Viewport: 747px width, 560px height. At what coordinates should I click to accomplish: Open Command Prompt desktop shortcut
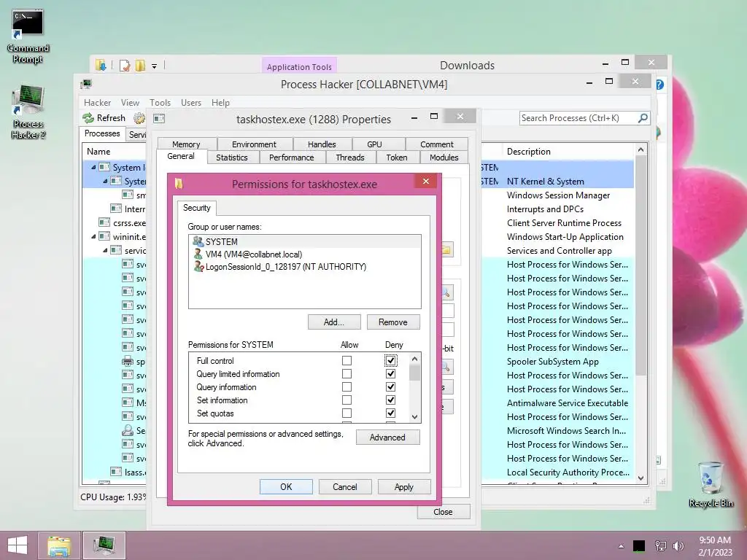[28, 36]
